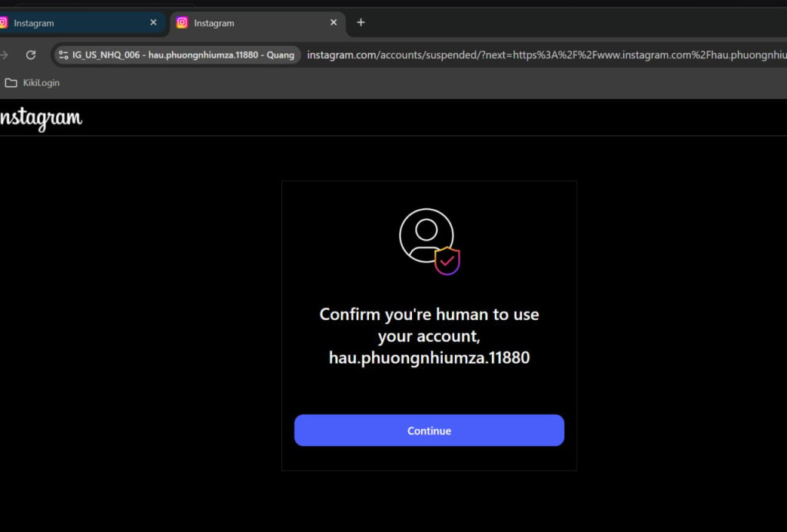Click the site info icon in address bar
The image size is (787, 532).
[63, 55]
